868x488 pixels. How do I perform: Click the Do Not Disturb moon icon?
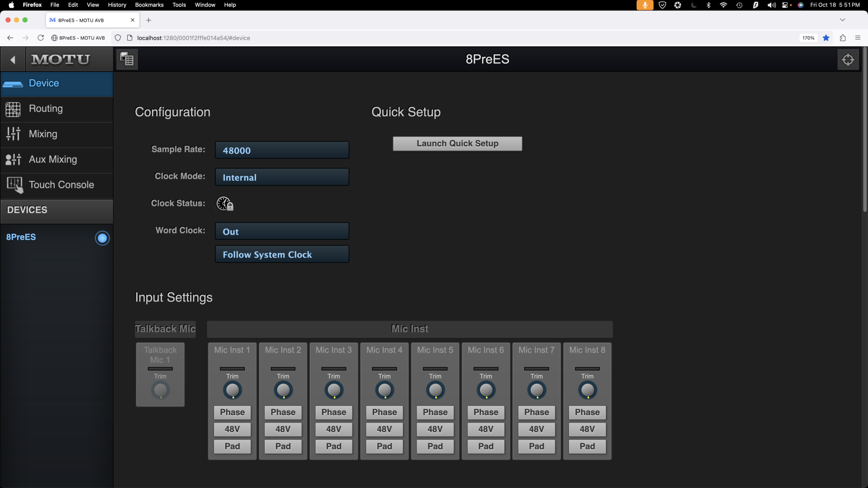click(x=694, y=5)
